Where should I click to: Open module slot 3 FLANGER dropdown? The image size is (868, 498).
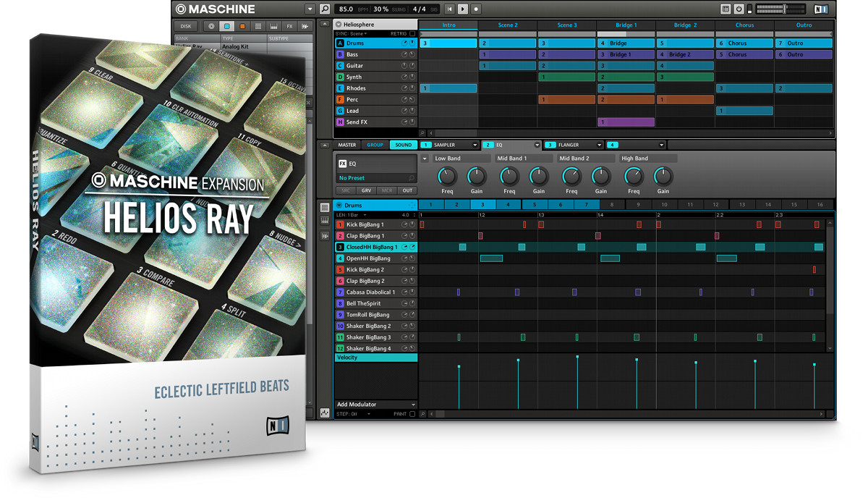[599, 145]
